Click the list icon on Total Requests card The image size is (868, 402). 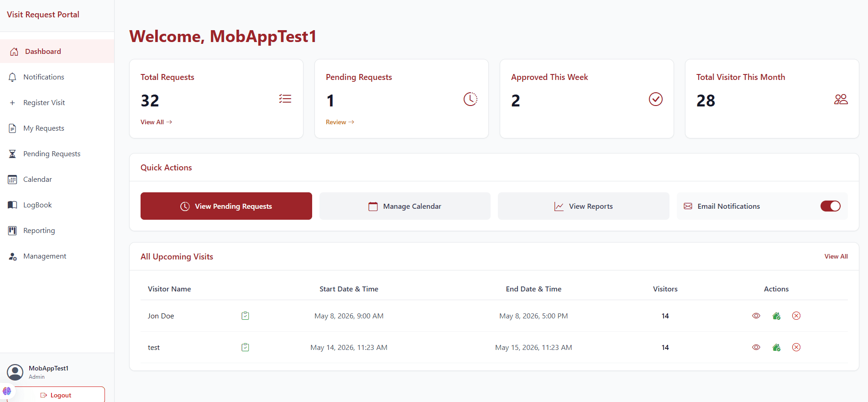(285, 99)
